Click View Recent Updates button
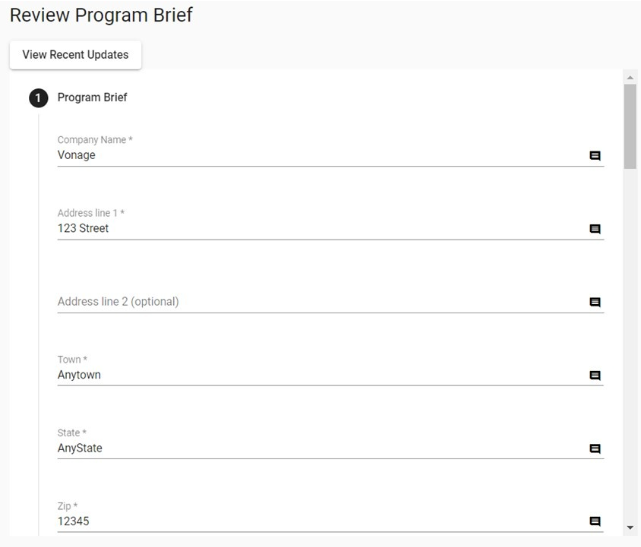The image size is (641, 547). (x=76, y=55)
